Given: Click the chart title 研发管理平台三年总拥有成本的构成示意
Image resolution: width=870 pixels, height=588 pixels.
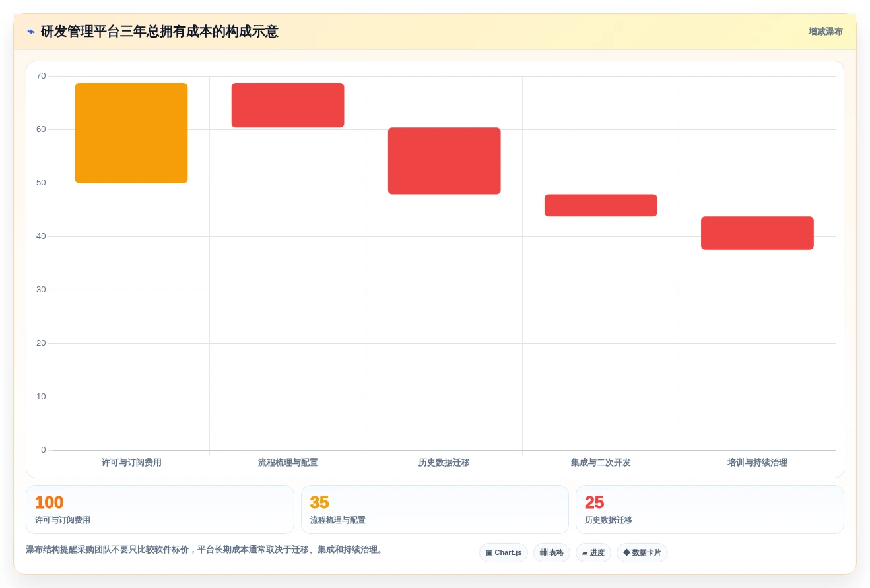Looking at the screenshot, I should tap(160, 32).
